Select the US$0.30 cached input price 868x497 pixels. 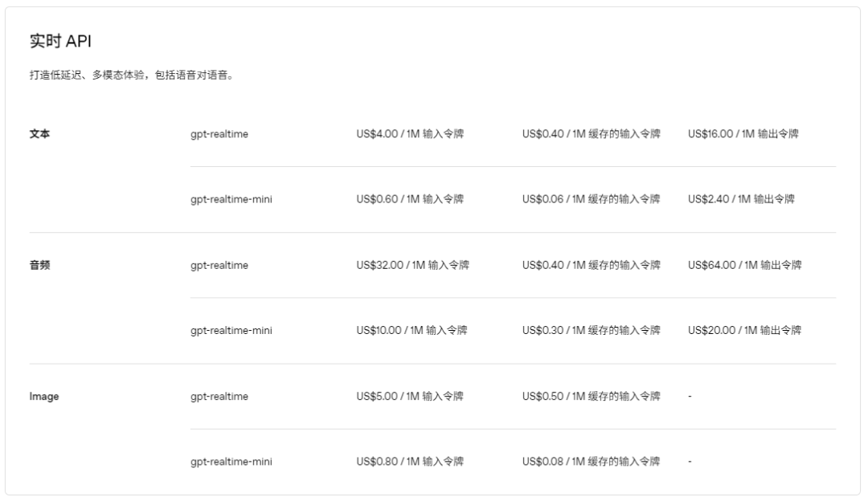point(591,330)
